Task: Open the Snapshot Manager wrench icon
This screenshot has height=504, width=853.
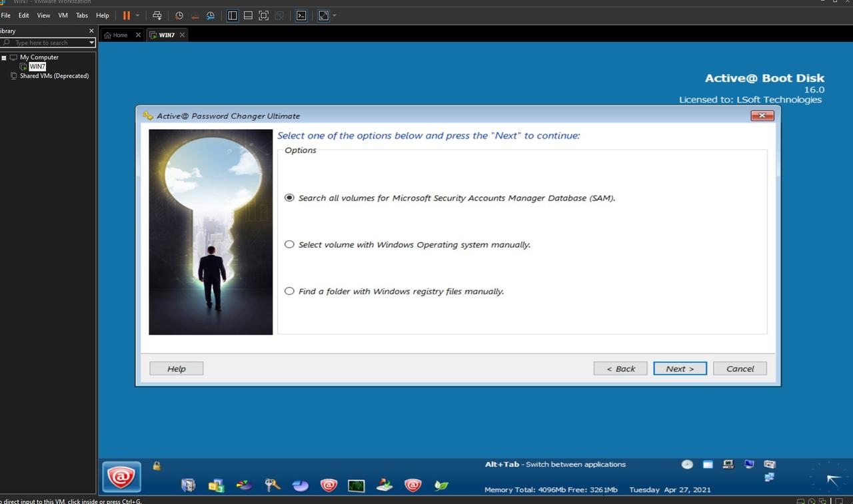Action: tap(211, 15)
